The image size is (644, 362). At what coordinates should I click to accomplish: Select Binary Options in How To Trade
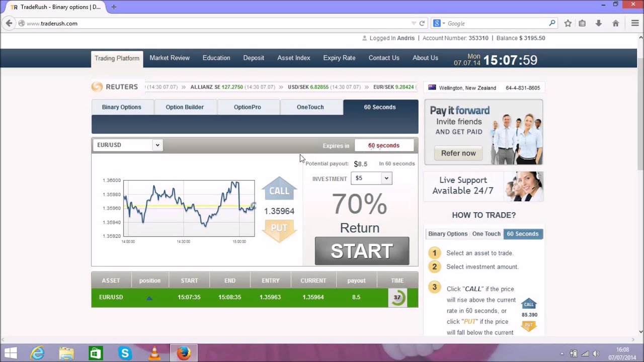pyautogui.click(x=448, y=234)
